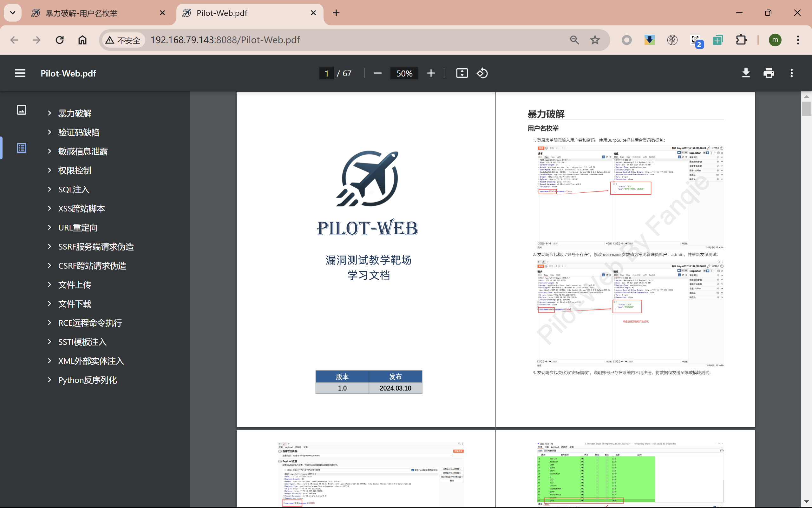
Task: Open Chrome's three-dot menu
Action: [x=798, y=40]
